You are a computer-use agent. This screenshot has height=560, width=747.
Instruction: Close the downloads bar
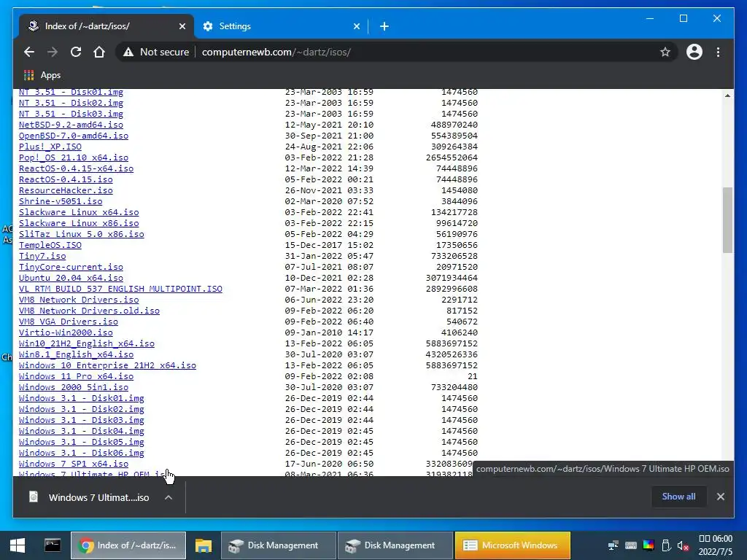(x=720, y=497)
